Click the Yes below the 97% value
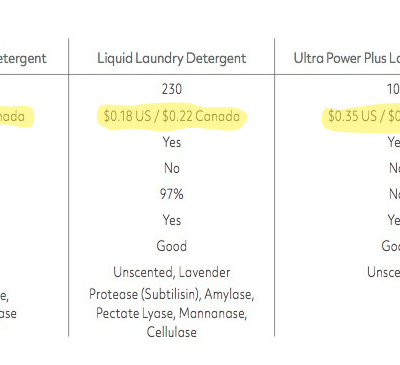The height and width of the screenshot is (365, 400). 172,220
